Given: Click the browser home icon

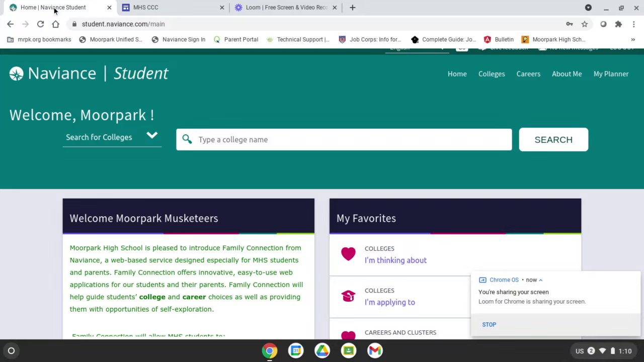Looking at the screenshot, I should tap(55, 24).
